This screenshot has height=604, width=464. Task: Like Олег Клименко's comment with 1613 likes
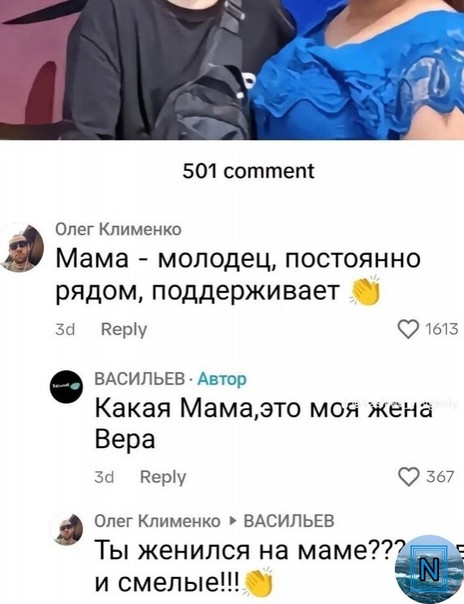(x=408, y=330)
